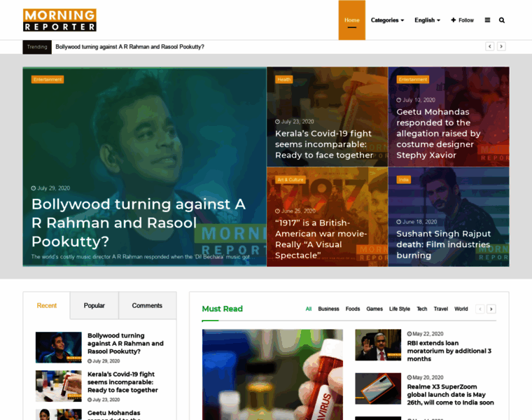Screen dimensions: 532x420
Task: Open Realme X3 SuperZoom launch headline
Action: (x=451, y=395)
